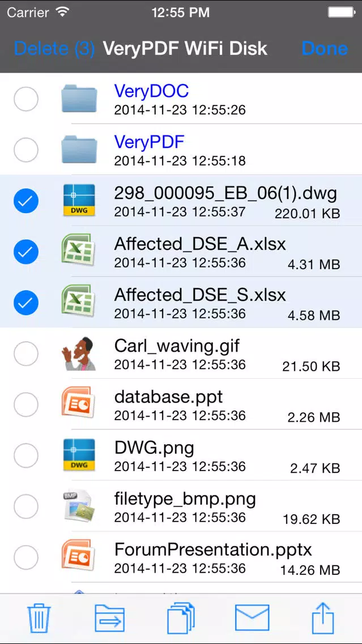Tap the DWG.png file icon
The height and width of the screenshot is (644, 362).
(x=79, y=456)
